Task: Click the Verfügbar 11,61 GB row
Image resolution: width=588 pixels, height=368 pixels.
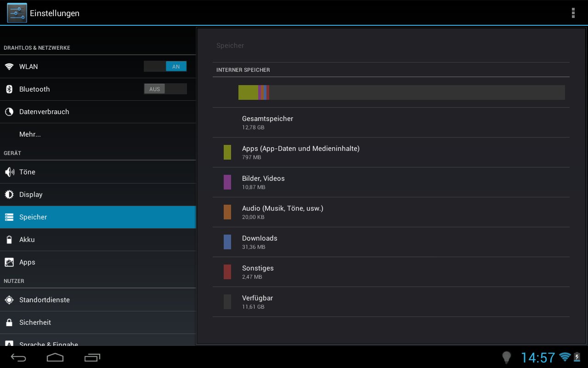Action: coord(391,302)
